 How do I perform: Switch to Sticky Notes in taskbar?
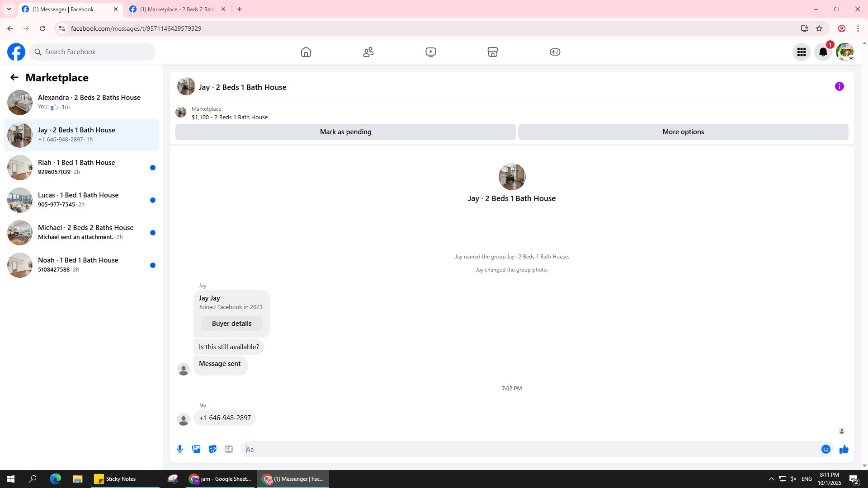(125, 479)
